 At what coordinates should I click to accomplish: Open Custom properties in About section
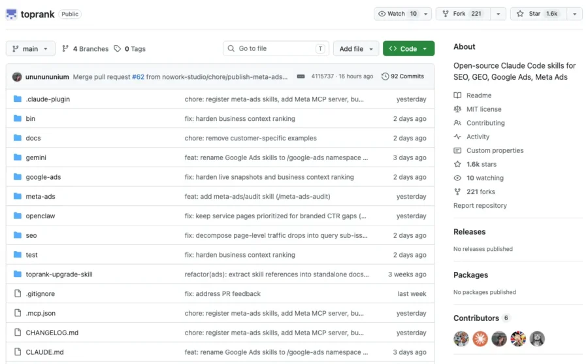tap(495, 150)
